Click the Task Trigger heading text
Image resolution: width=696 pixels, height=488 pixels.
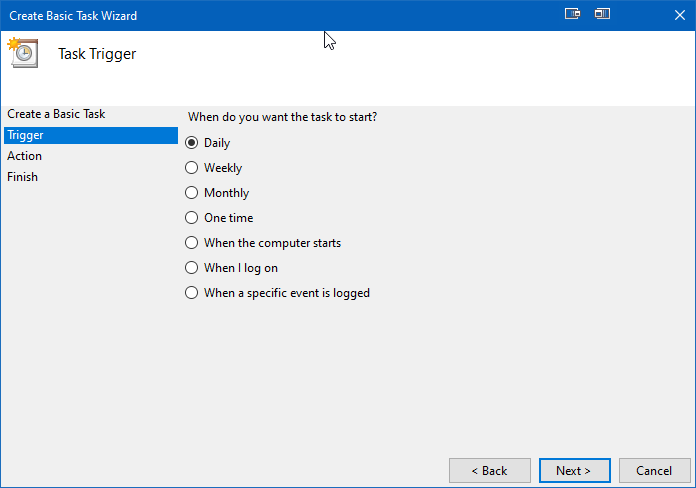click(97, 54)
